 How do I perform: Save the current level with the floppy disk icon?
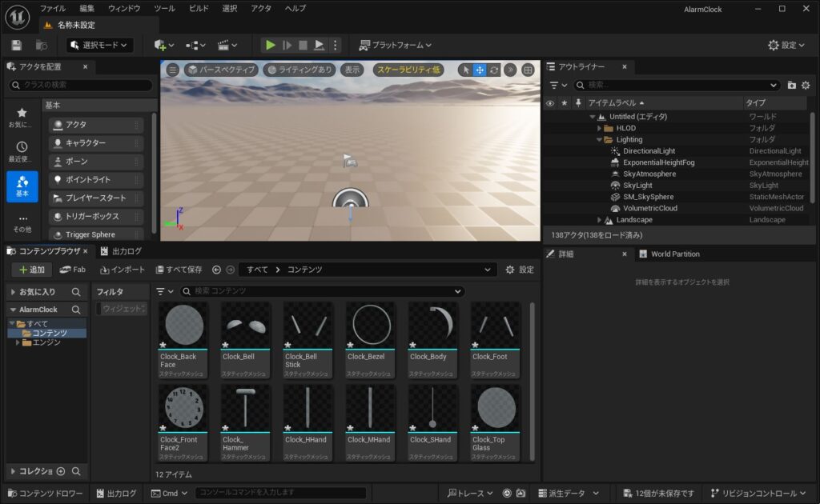[17, 46]
